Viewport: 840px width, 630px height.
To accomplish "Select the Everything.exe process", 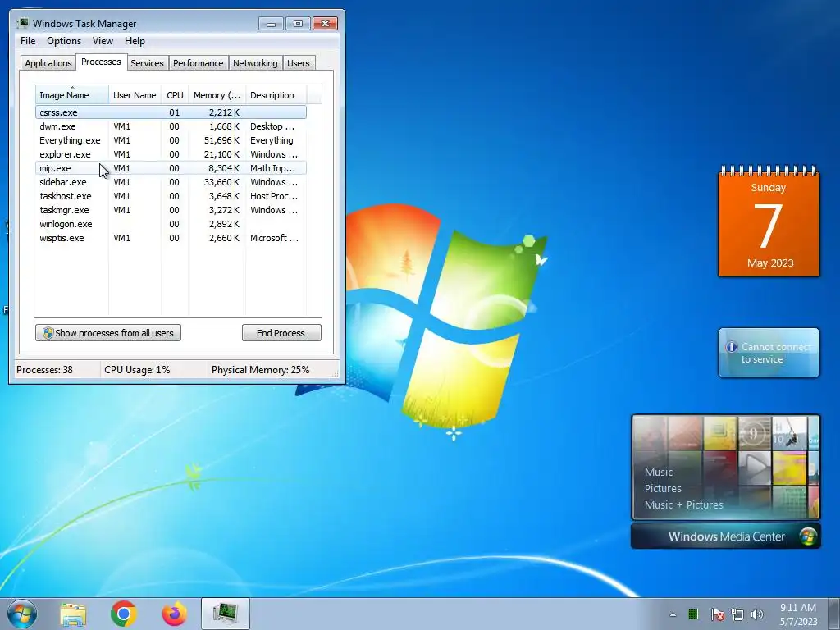I will click(x=171, y=140).
